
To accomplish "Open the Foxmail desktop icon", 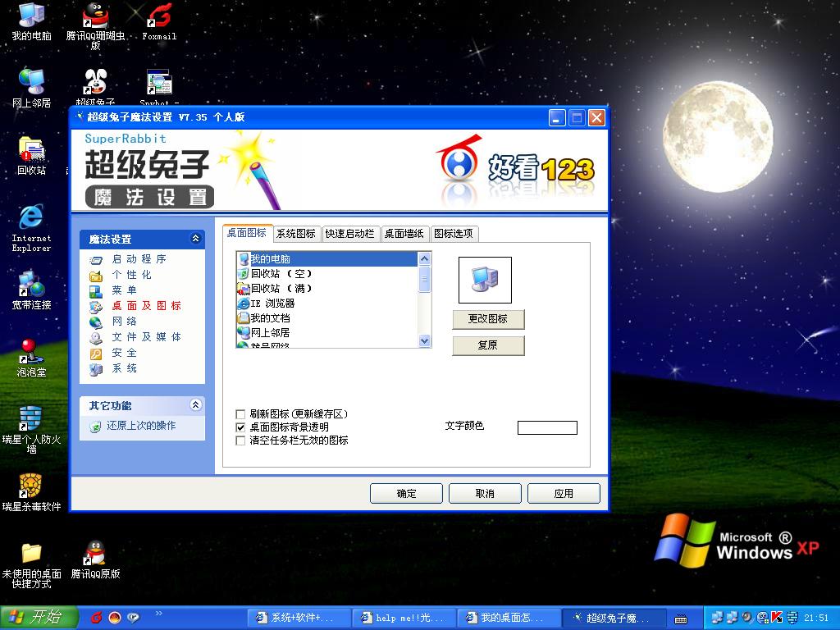I will click(159, 21).
